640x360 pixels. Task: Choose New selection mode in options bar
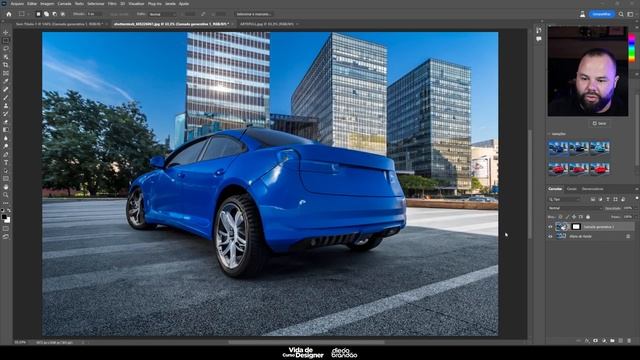tap(38, 14)
